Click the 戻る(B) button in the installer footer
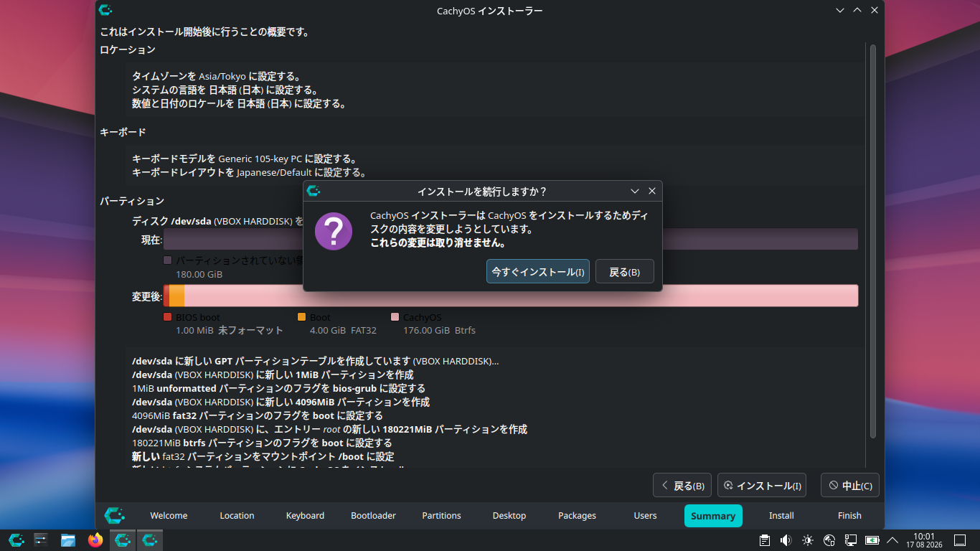The image size is (980, 551). [x=682, y=486]
